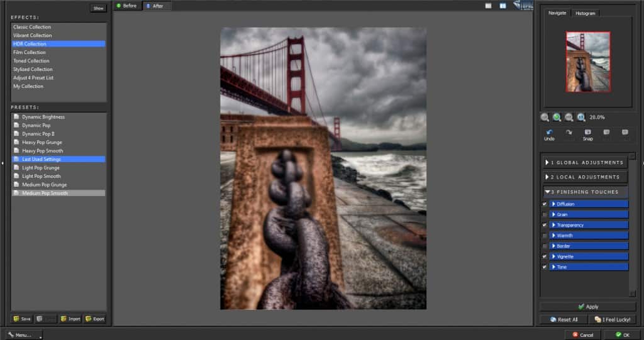Click the Show button above Effects

[99, 8]
